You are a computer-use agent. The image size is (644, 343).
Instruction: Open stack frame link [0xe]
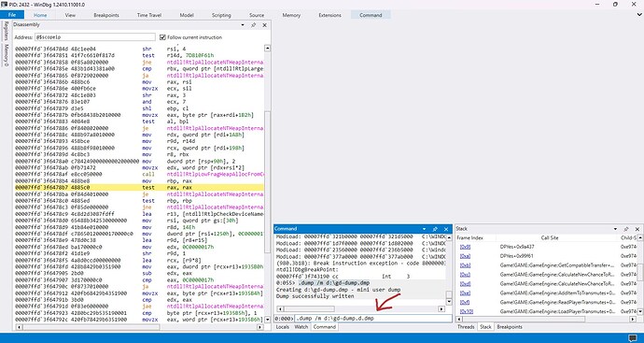coord(466,293)
